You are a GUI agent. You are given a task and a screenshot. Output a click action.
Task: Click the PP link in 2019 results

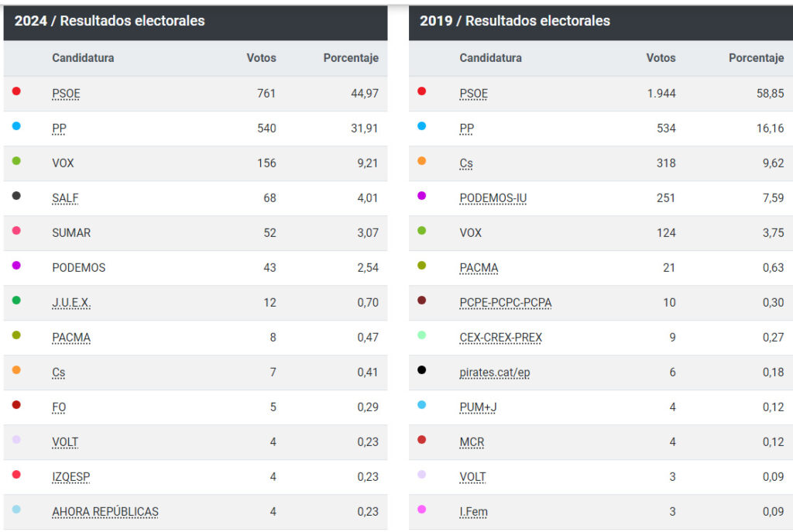coord(466,129)
